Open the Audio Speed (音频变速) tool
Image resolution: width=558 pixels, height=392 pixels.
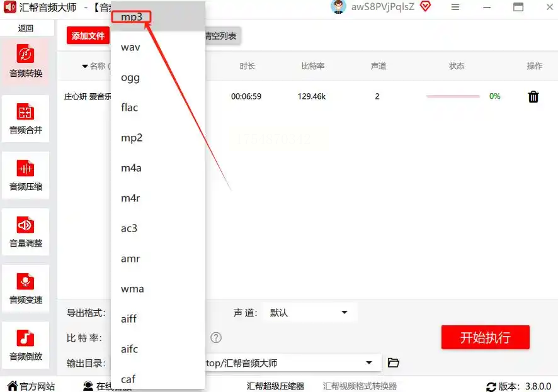[26, 289]
